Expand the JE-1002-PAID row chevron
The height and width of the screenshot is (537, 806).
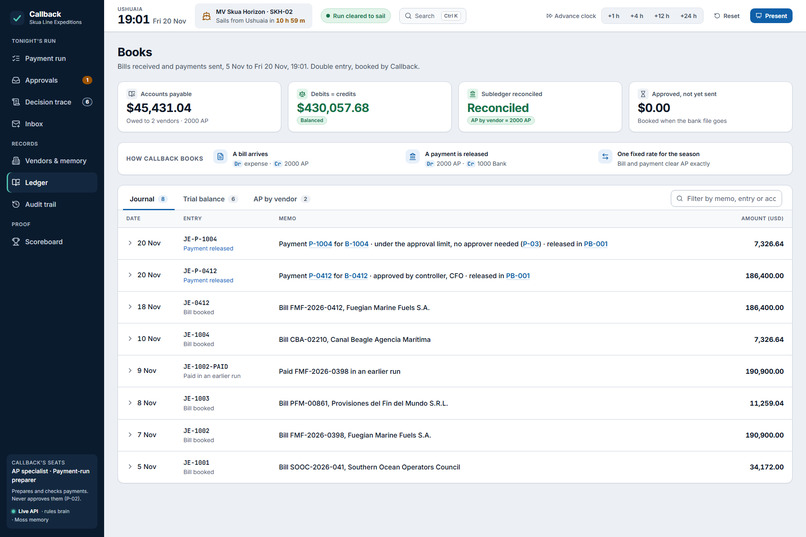coord(130,371)
